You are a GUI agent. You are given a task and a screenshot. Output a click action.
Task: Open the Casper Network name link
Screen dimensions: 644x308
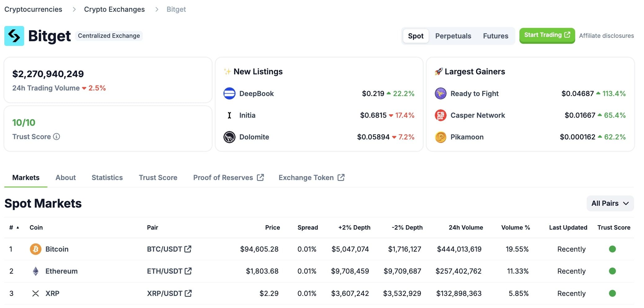coord(478,115)
